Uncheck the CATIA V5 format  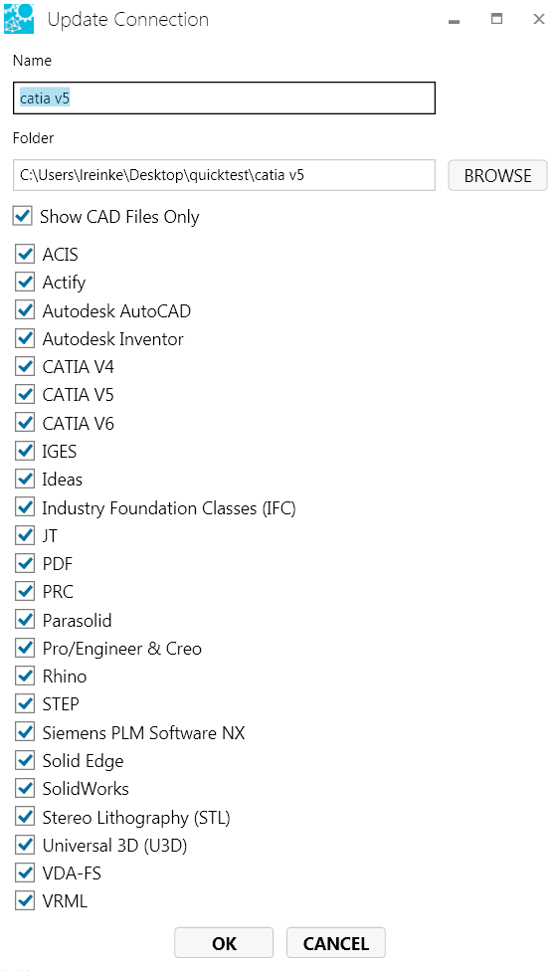[25, 394]
